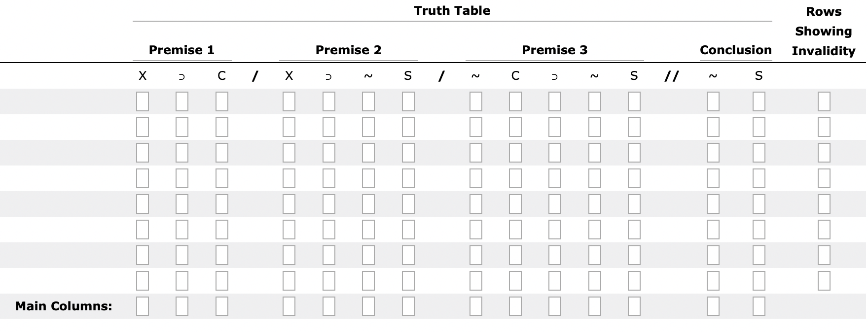Click the Premise 2 heading label
This screenshot has height=332, width=868.
[348, 50]
